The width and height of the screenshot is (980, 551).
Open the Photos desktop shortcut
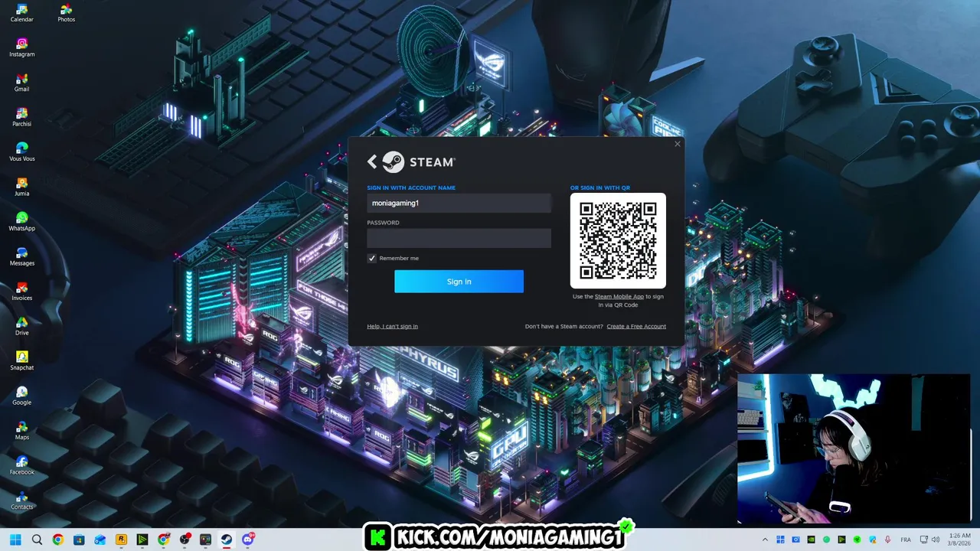click(66, 13)
